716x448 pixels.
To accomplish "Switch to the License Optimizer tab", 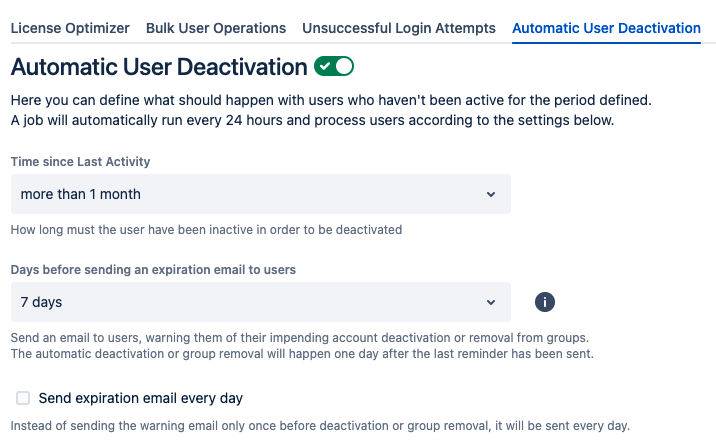I will (70, 28).
